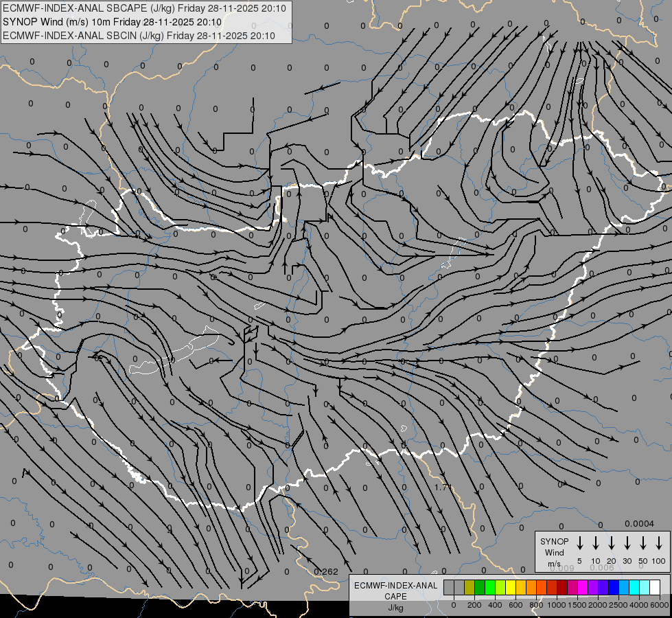Viewport: 672px width, 618px height.
Task: Select the deep blue CAPE legend swatch
Action: click(614, 587)
